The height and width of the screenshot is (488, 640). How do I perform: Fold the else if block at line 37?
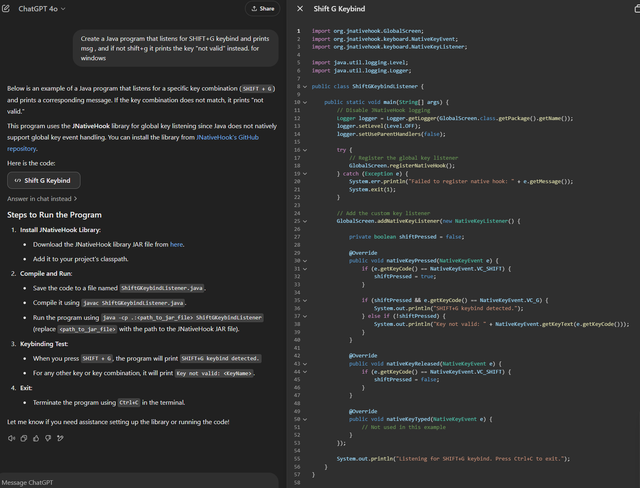tap(305, 316)
